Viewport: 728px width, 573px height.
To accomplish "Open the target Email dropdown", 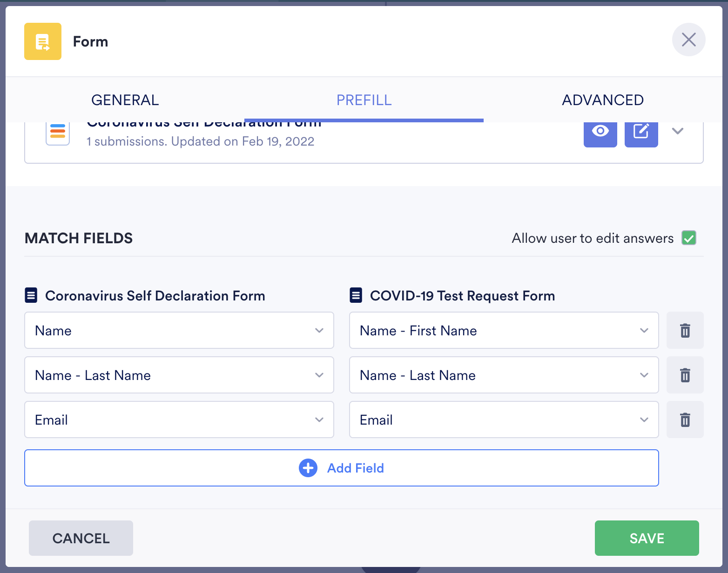I will 504,420.
